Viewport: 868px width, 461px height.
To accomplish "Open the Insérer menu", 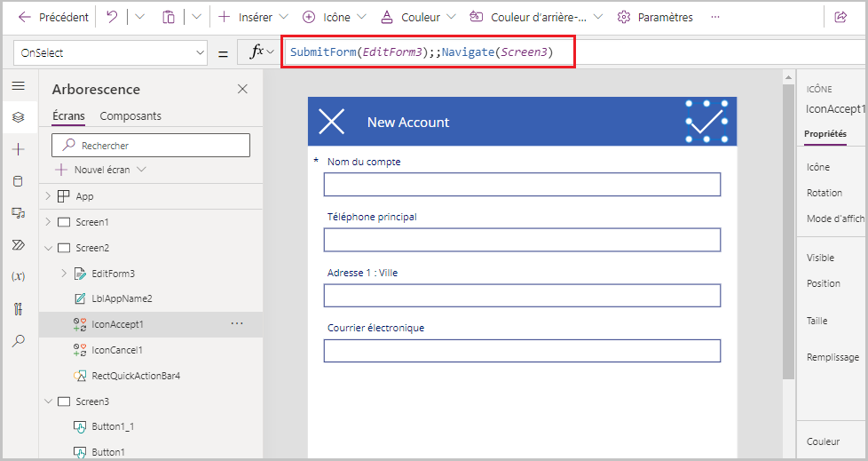I will tap(253, 17).
